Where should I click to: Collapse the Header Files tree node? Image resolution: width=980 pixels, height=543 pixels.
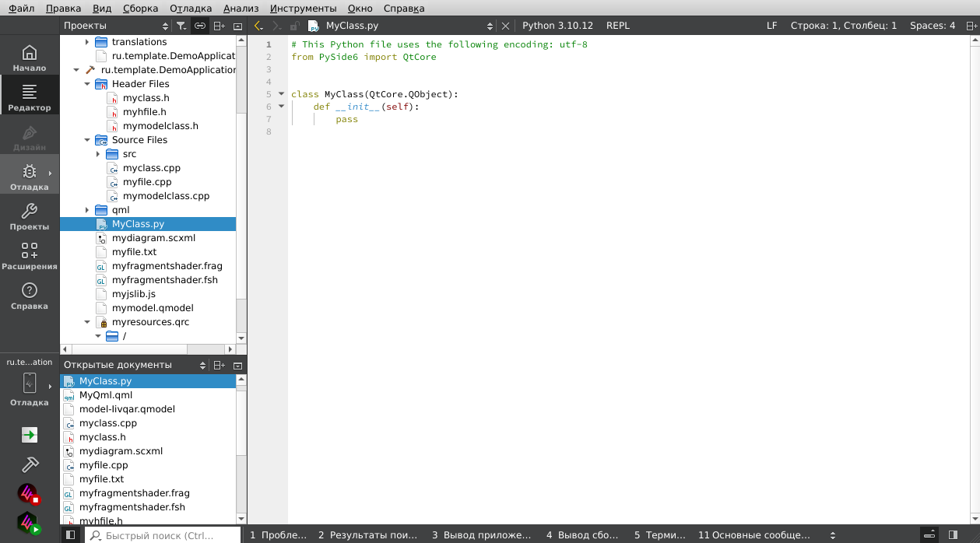click(87, 84)
